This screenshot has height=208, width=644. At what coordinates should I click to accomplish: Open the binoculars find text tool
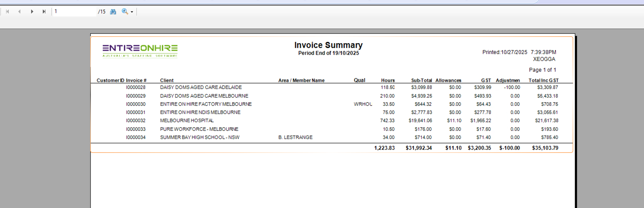tap(113, 12)
